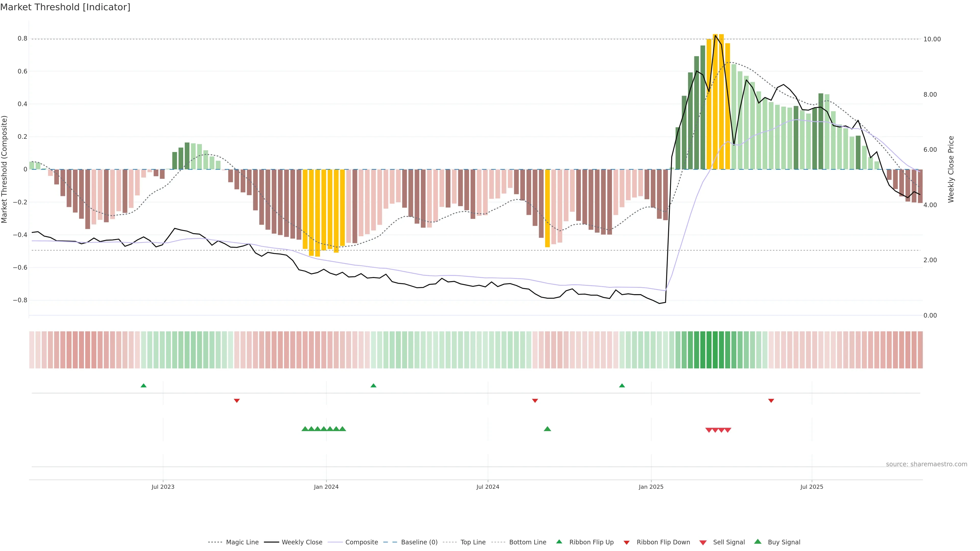Toggle the Weekly Close legend entry
980x551 pixels.
click(x=302, y=542)
